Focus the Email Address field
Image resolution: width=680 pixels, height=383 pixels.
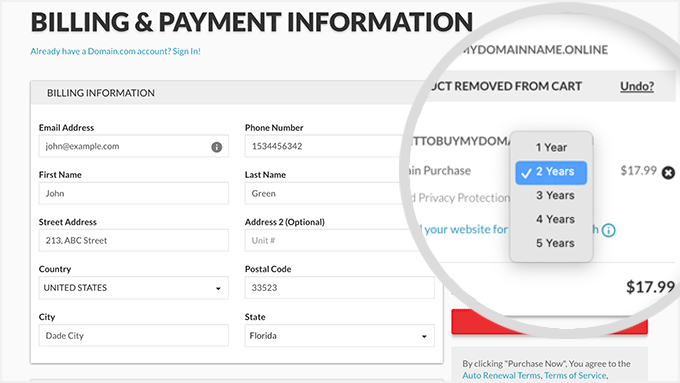tap(134, 146)
